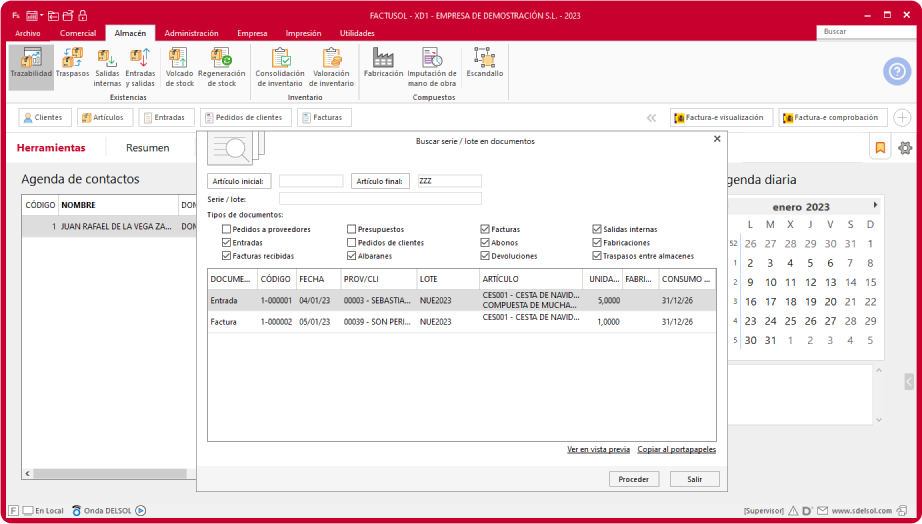Open the desktop settings gear
The width and height of the screenshot is (922, 524).
pos(905,148)
